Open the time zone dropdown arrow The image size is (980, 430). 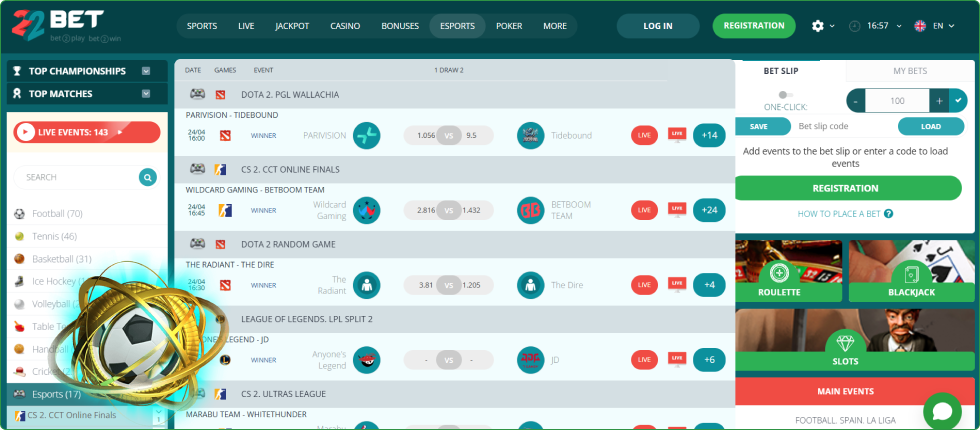point(899,26)
